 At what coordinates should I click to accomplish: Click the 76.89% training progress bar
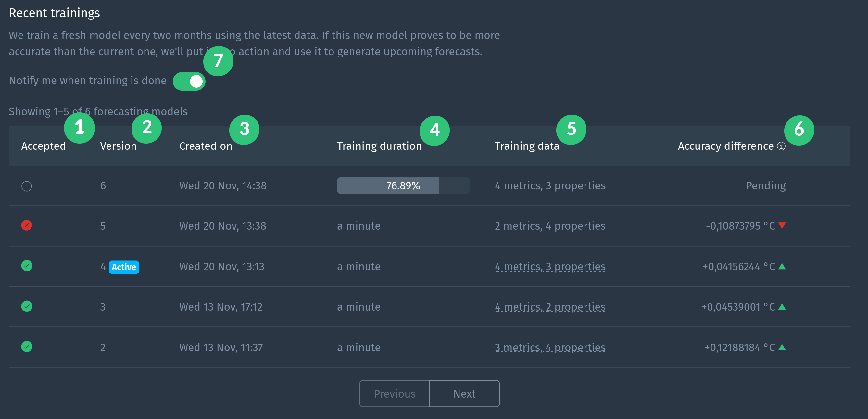point(403,185)
